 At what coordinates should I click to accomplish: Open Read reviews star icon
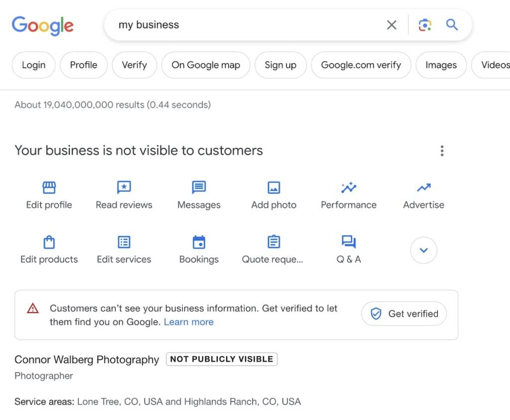(x=124, y=188)
